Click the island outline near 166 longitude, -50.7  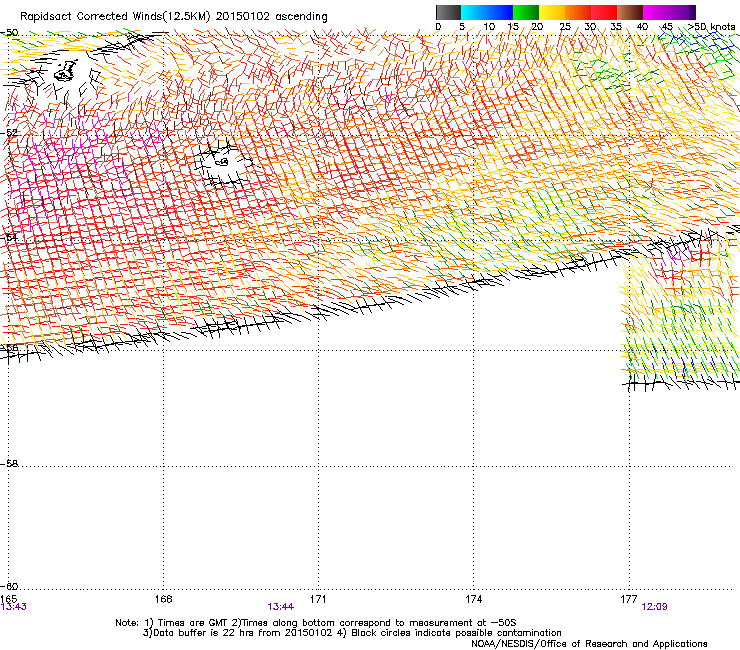click(66, 71)
